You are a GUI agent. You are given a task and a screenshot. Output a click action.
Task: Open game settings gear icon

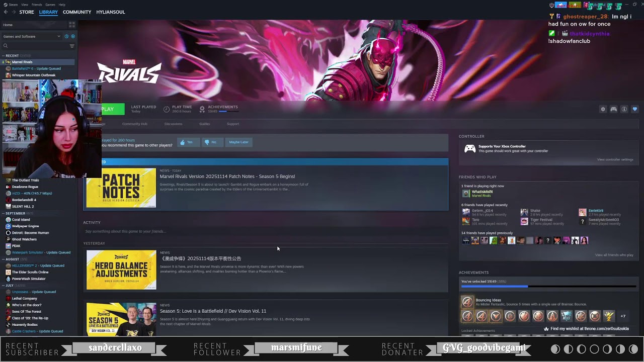coord(603,109)
